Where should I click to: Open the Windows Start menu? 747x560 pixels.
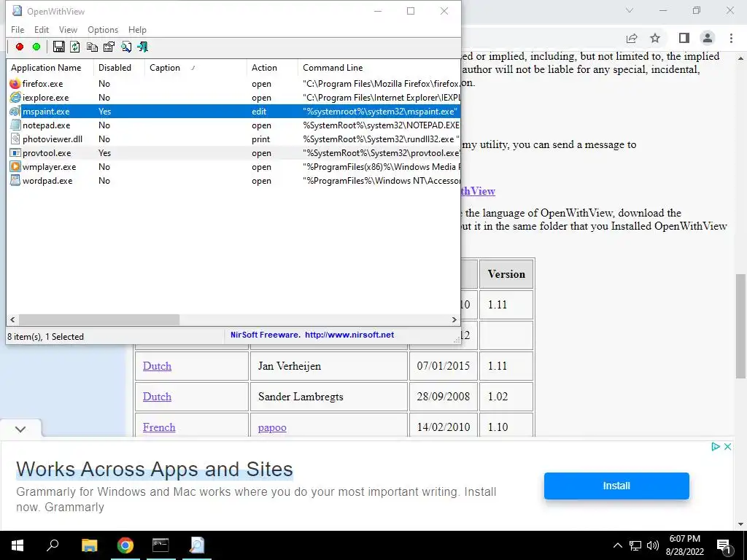[x=18, y=545]
